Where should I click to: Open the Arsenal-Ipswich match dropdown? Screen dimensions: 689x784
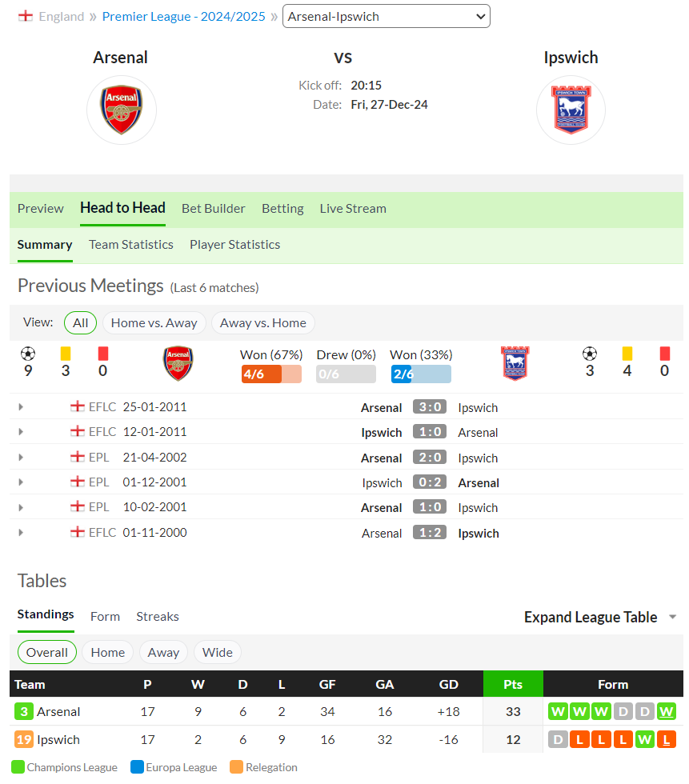(x=387, y=17)
